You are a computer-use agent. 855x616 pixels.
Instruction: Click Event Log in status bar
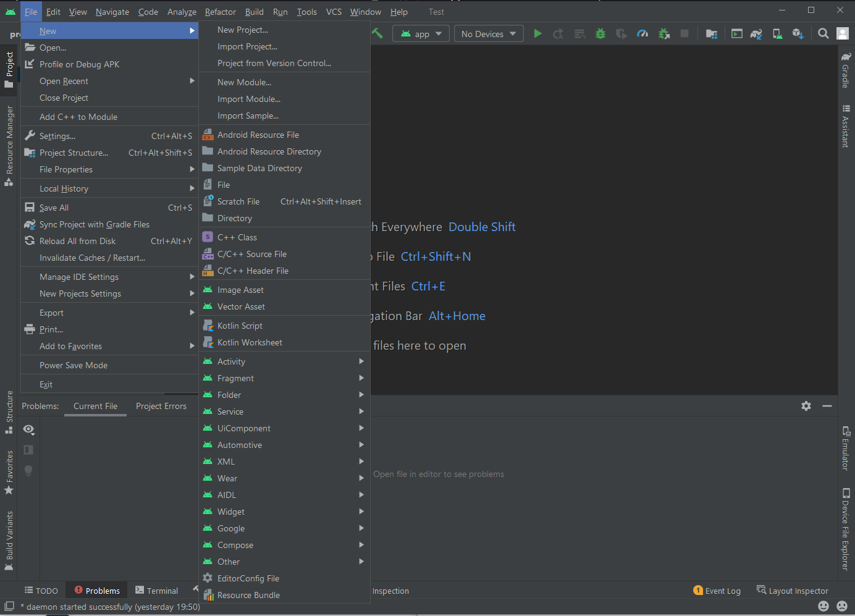point(717,591)
